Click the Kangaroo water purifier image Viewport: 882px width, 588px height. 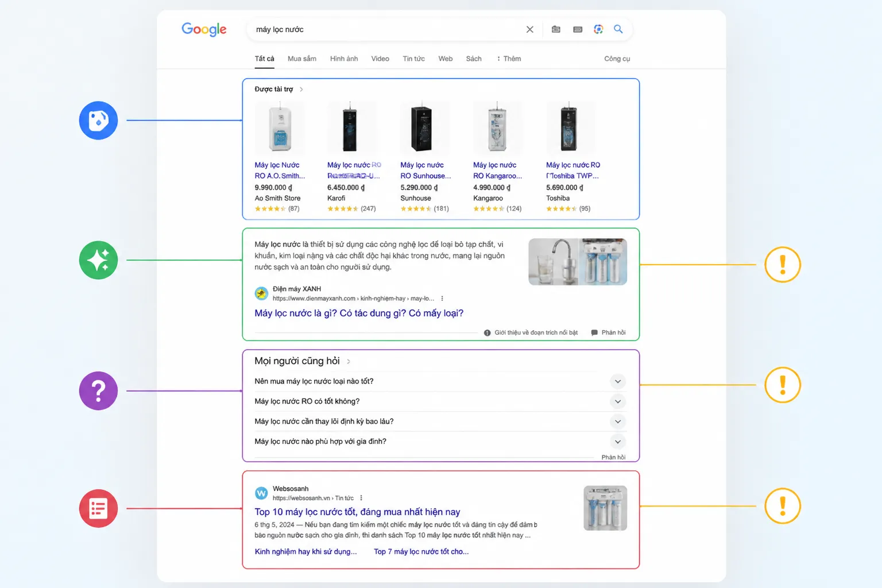point(498,127)
